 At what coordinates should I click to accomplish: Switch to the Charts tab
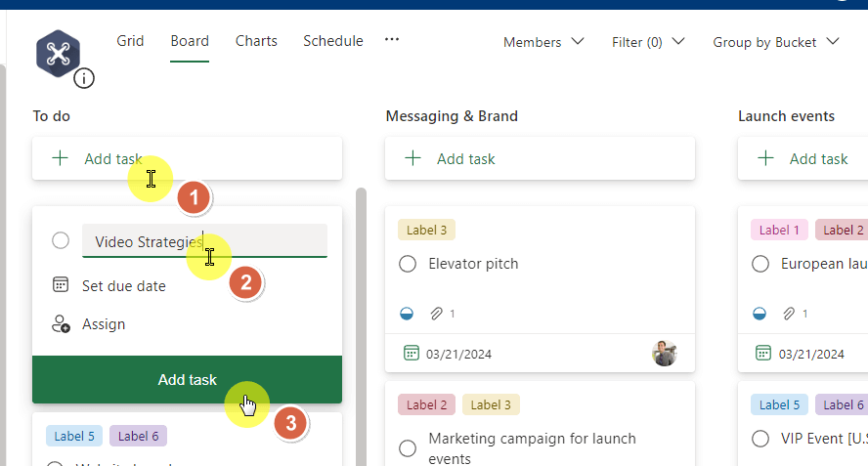coord(256,41)
